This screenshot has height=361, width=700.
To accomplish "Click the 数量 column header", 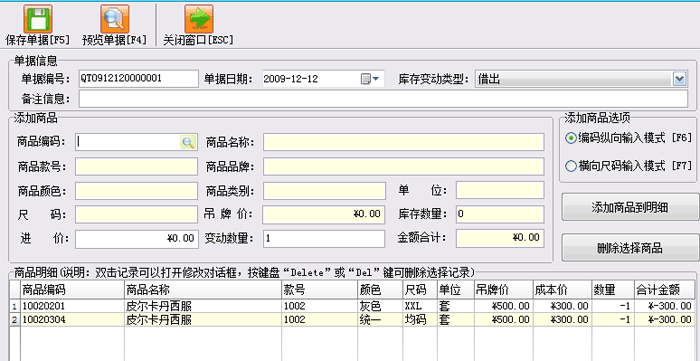I will click(613, 290).
